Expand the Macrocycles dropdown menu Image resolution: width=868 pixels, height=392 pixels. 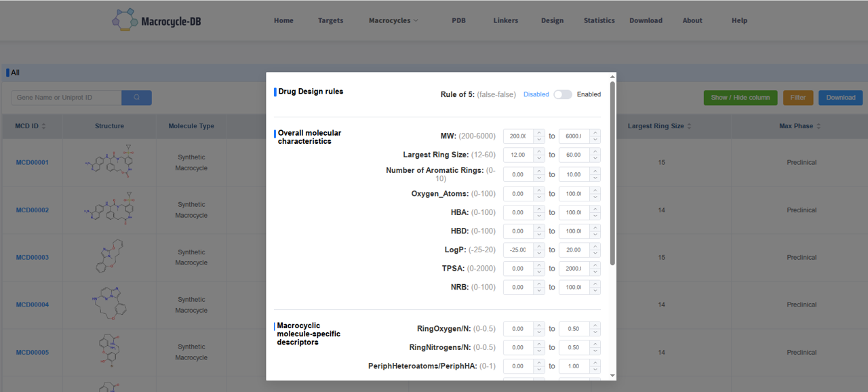[393, 20]
